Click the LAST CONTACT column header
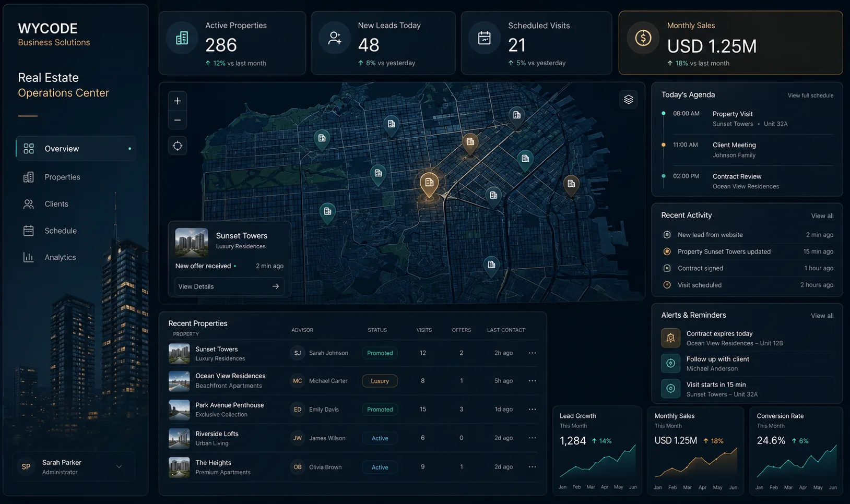Image resolution: width=850 pixels, height=504 pixels. [506, 330]
